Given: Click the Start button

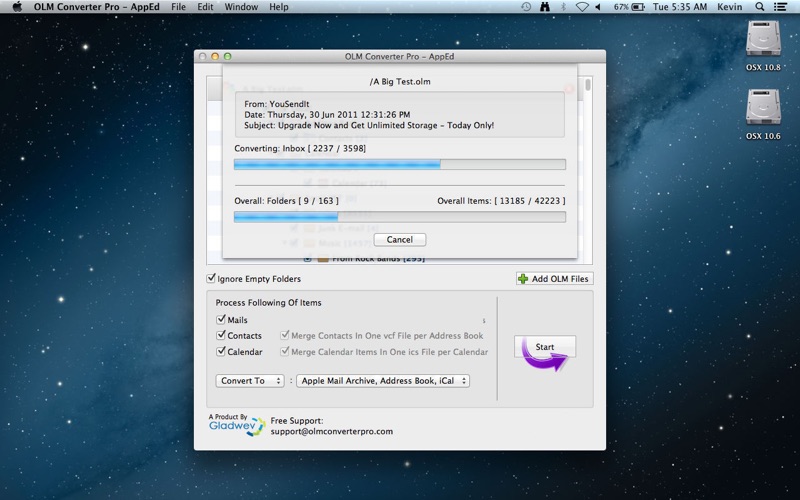Looking at the screenshot, I should point(544,346).
